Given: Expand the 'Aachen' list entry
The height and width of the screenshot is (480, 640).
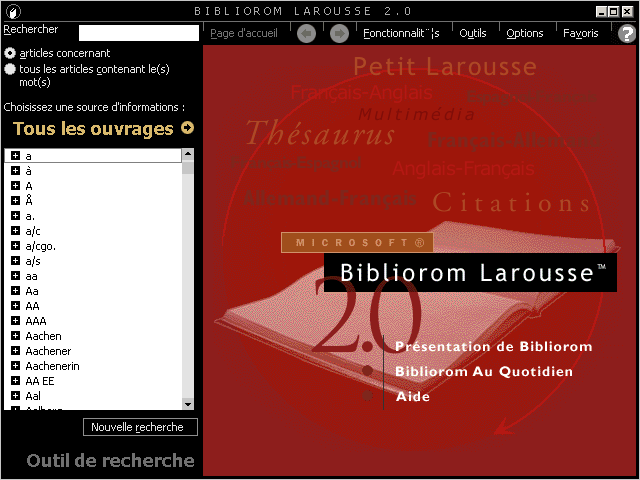Looking at the screenshot, I should [x=16, y=336].
